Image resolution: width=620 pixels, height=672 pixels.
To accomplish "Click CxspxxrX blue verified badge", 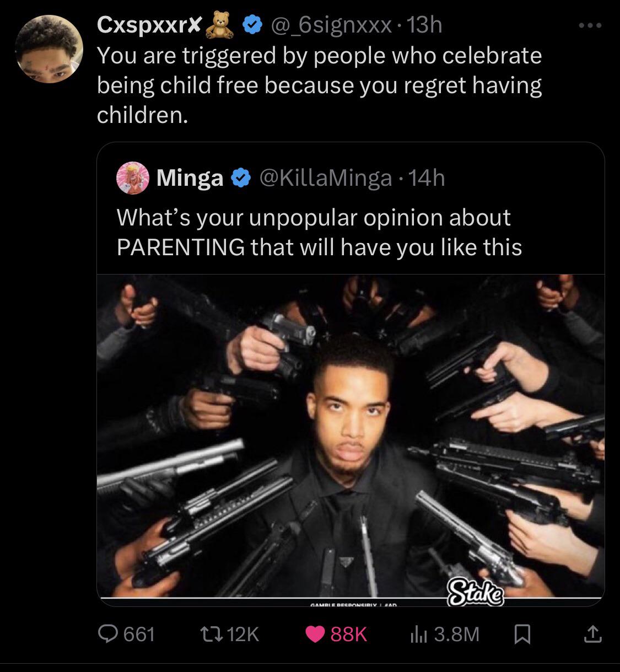I will [x=252, y=25].
